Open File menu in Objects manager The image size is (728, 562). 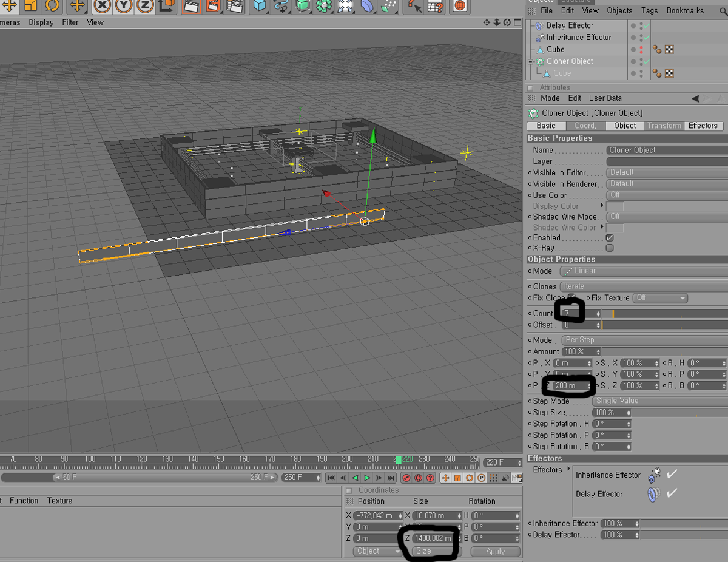pyautogui.click(x=547, y=10)
